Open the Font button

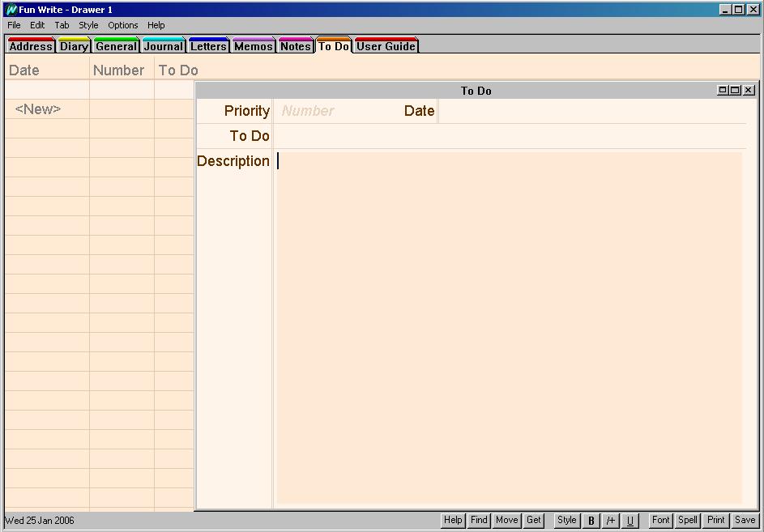point(661,521)
